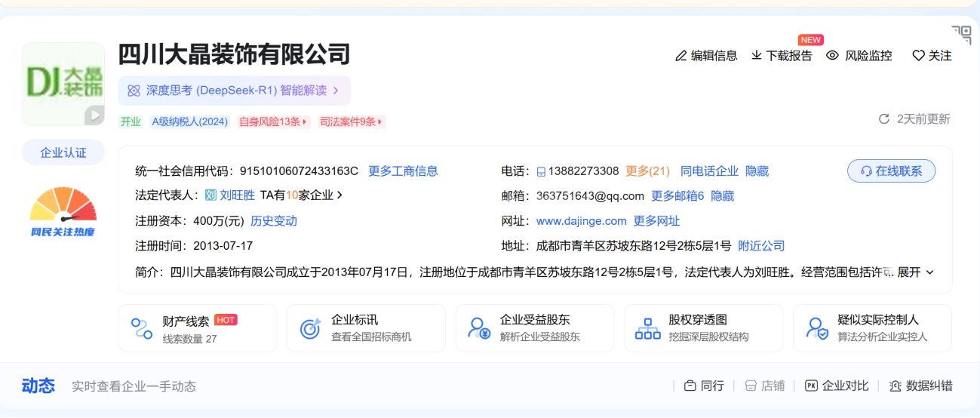Click the 股权穿透图 structure icon
Viewport: 980px width, 418px height.
coord(648,328)
